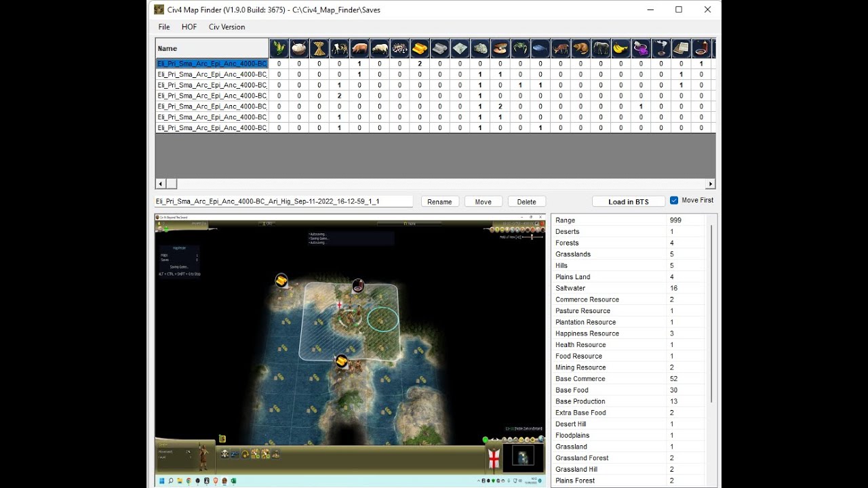Click the Rice bowl resource column icon

click(x=299, y=48)
